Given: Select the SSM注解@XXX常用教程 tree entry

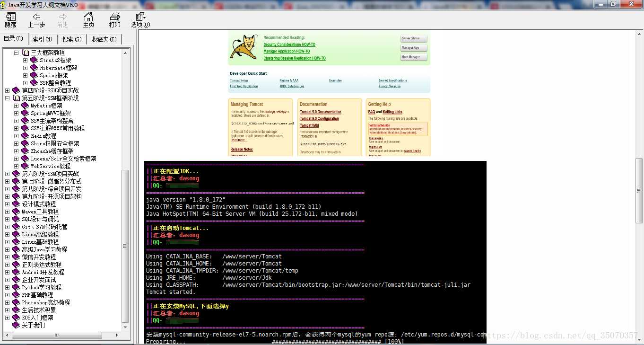Looking at the screenshot, I should coord(58,128).
